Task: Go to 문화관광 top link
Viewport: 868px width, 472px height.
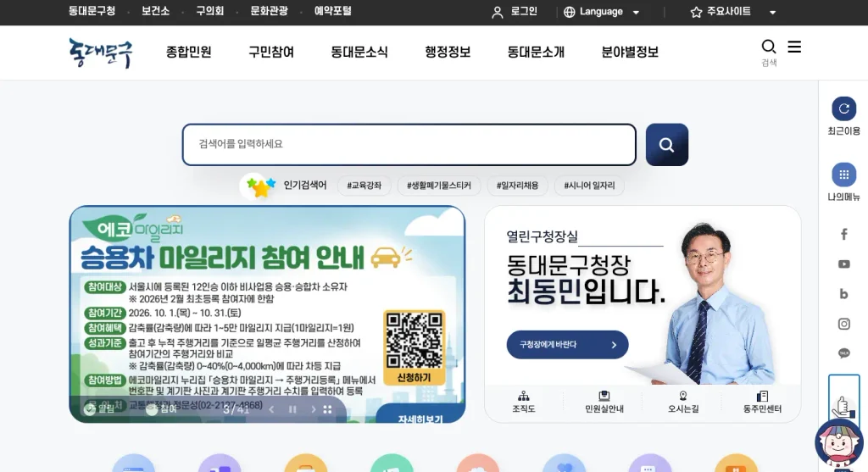Action: 269,11
